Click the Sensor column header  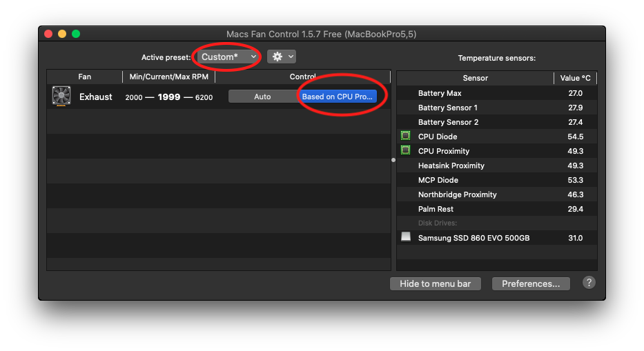475,78
